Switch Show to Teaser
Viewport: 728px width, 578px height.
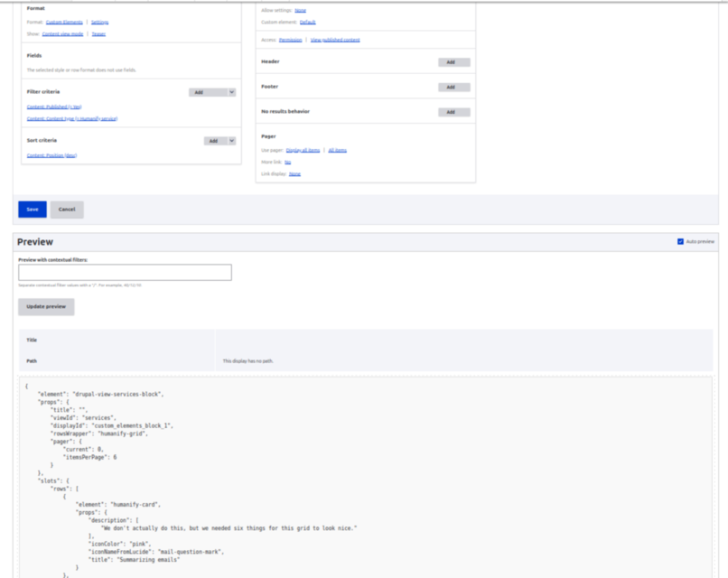coord(98,33)
